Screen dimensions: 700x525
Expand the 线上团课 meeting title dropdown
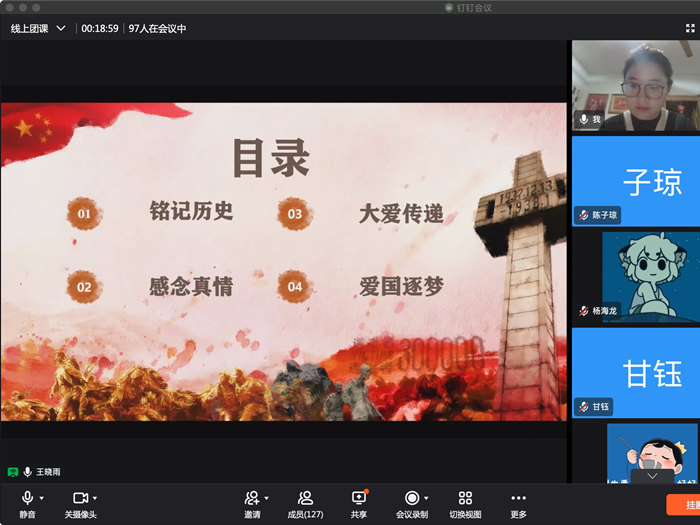tap(61, 29)
